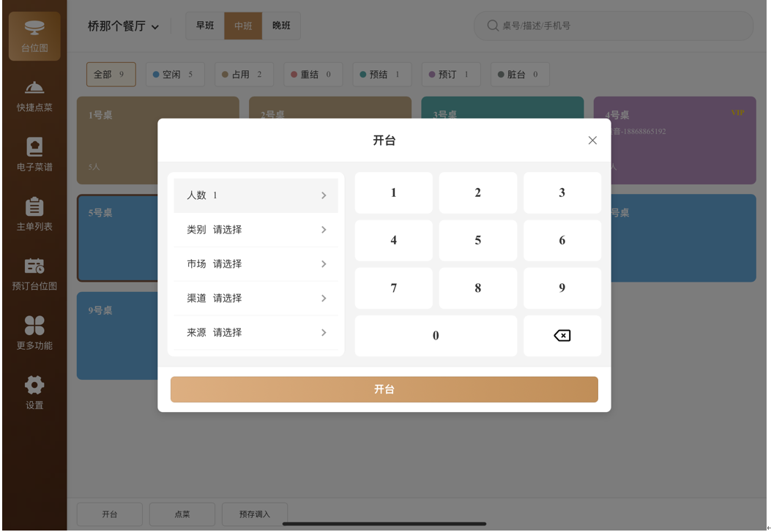Open the 设置 settings gear icon
This screenshot has height=532, width=771.
coord(34,393)
